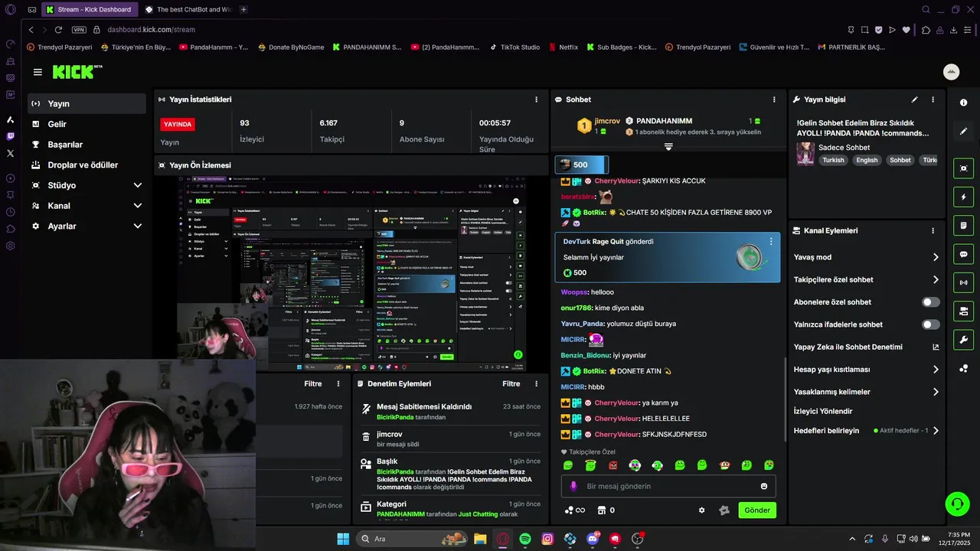
Task: Click the green screen capture rail button
Action: (963, 168)
